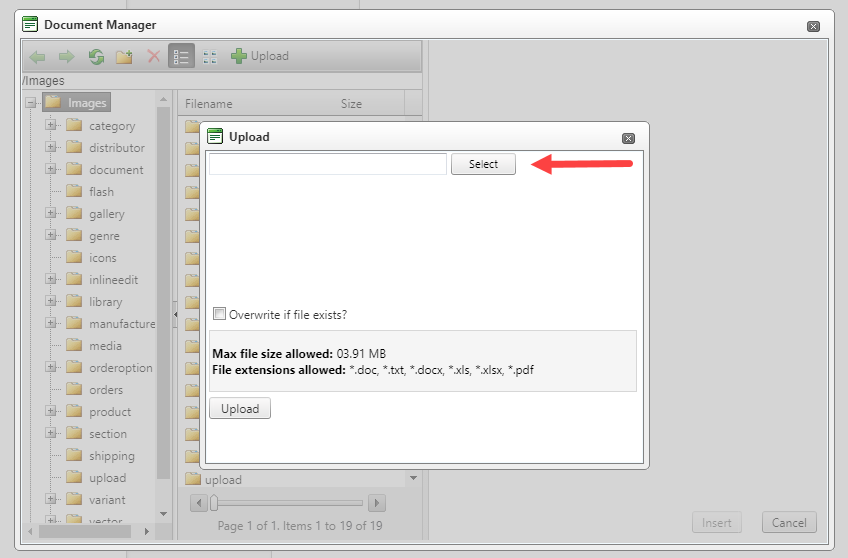This screenshot has height=558, width=848.
Task: Select the gallery folder in tree
Action: tap(96, 214)
